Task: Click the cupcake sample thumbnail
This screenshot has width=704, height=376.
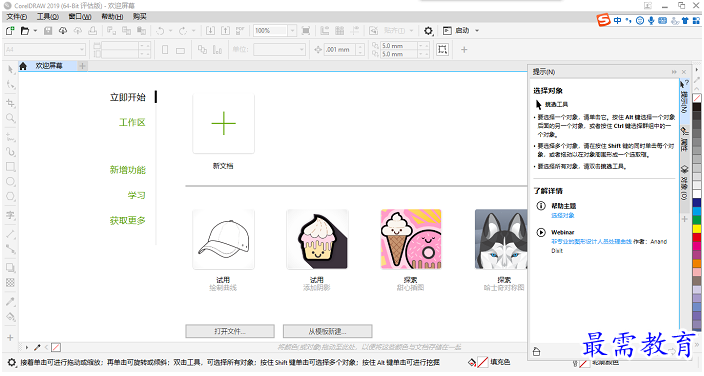Action: pos(317,239)
